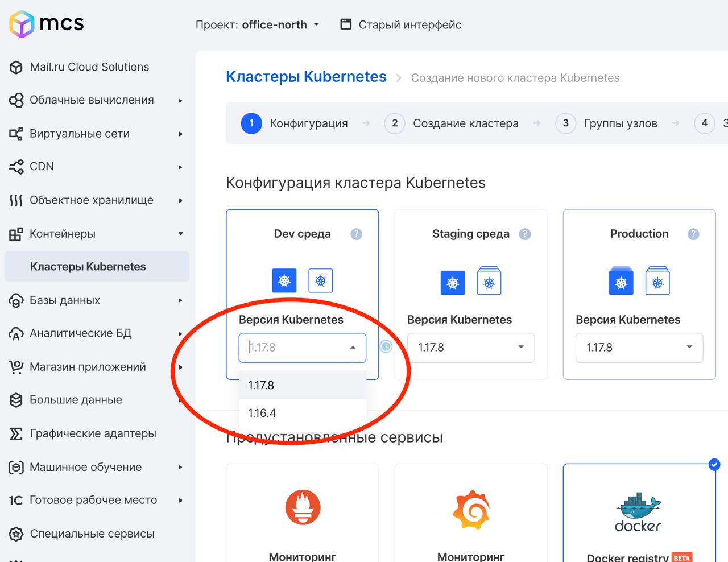Switch to Старый интерфейс link
728x562 pixels.
tap(409, 25)
